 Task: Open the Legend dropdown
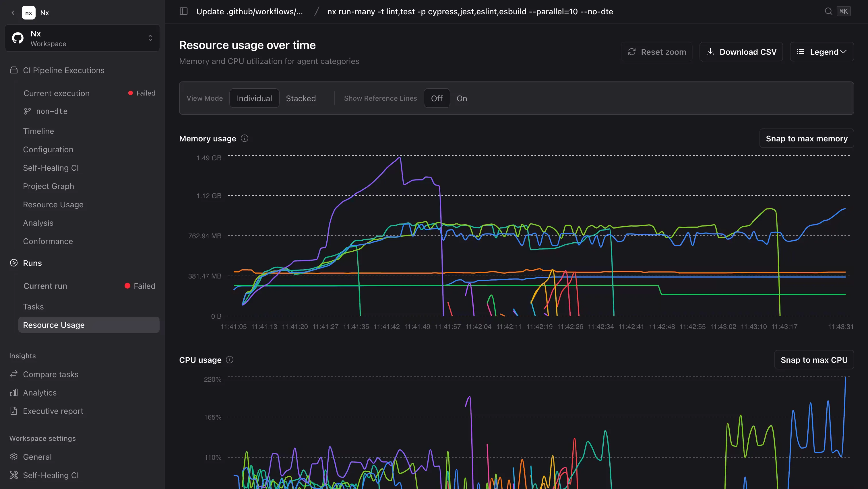[822, 52]
